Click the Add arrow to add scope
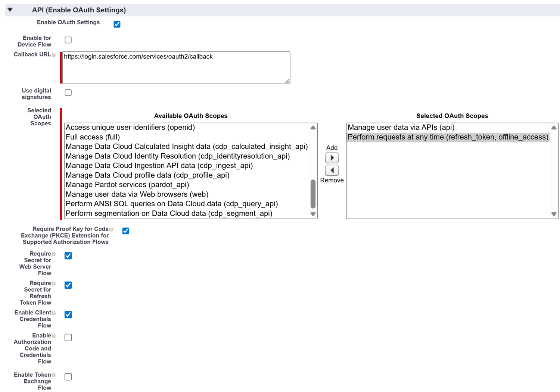The image size is (560, 392). [332, 158]
